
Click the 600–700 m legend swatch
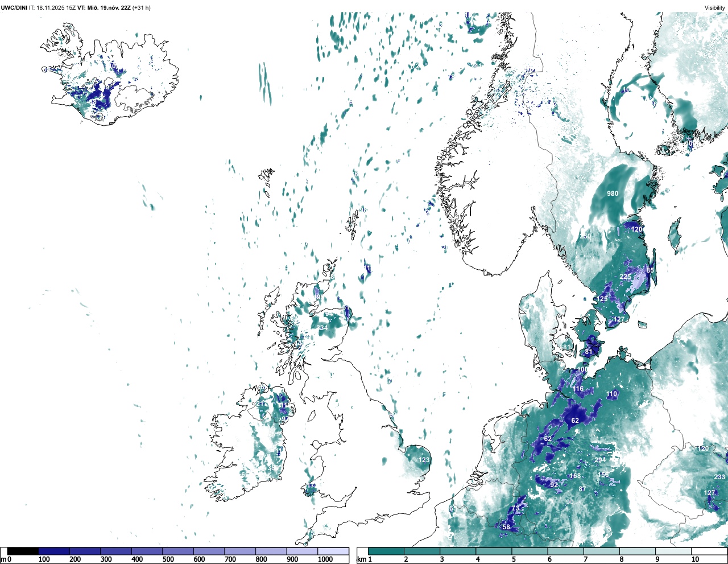pos(209,551)
